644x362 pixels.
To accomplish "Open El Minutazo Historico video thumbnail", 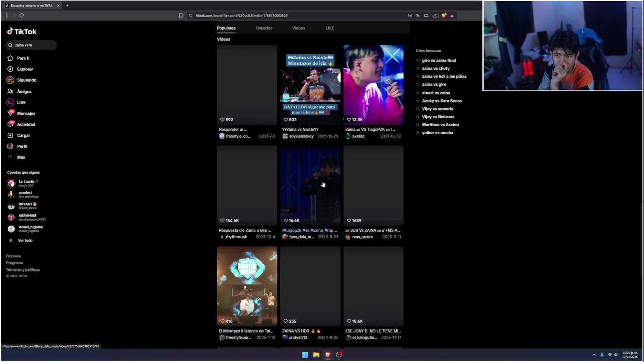I will [x=247, y=286].
